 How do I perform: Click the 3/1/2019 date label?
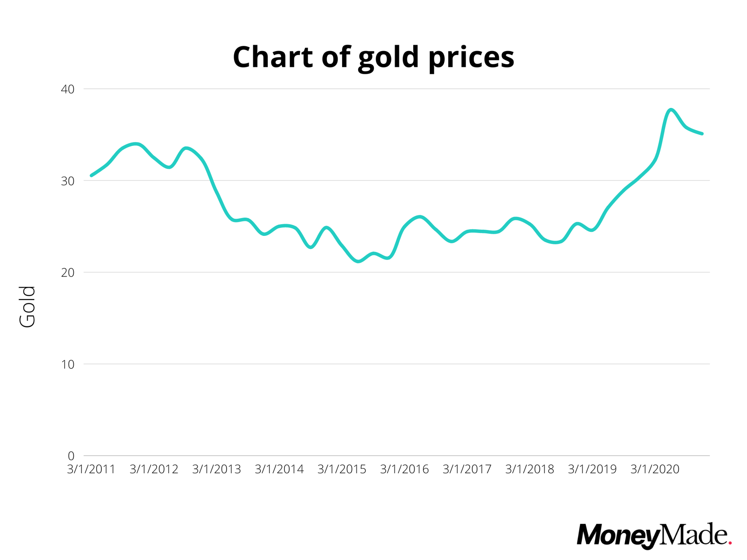(592, 469)
